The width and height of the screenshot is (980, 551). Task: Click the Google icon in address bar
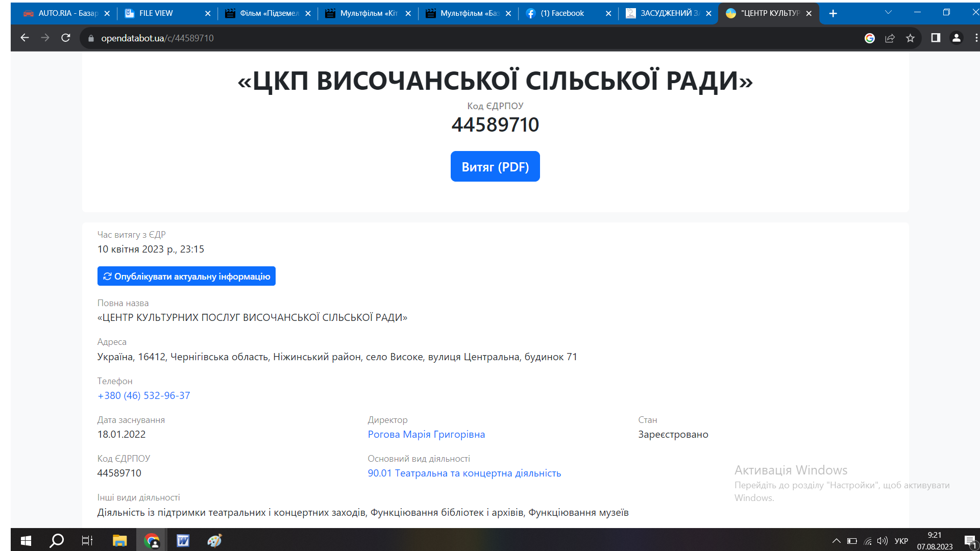click(870, 38)
